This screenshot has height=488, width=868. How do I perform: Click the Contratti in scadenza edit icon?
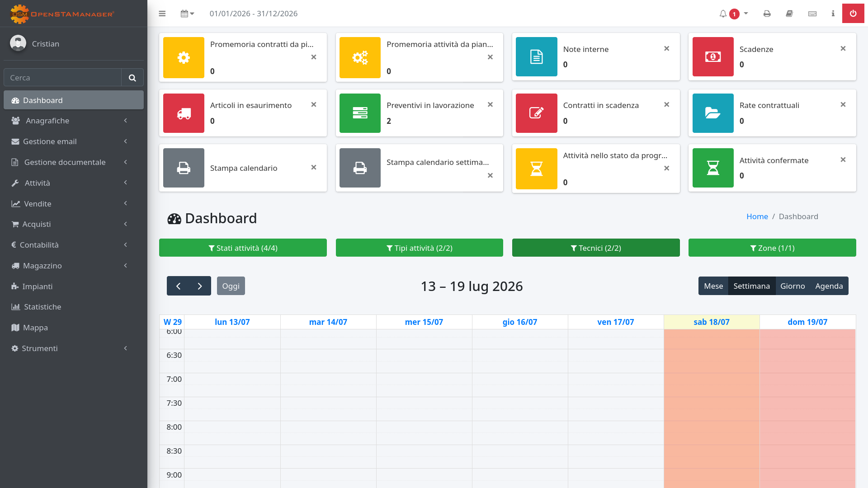(537, 113)
